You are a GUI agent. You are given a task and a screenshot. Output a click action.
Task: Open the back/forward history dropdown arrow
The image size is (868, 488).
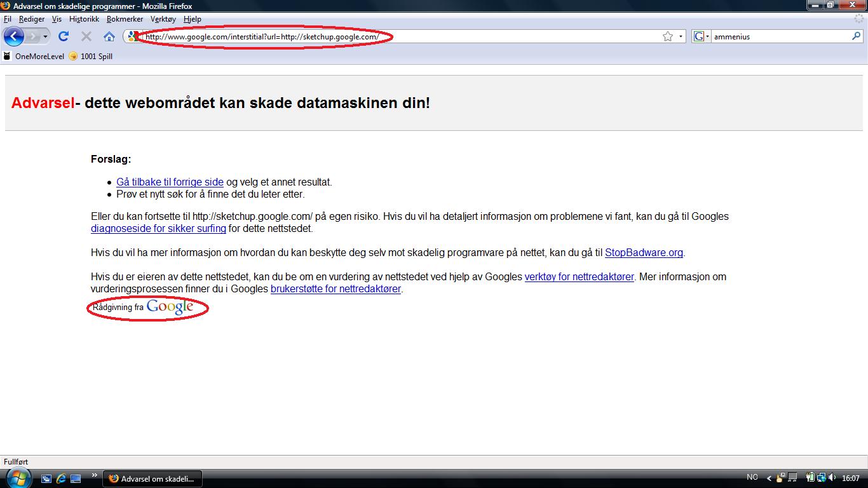(x=45, y=36)
